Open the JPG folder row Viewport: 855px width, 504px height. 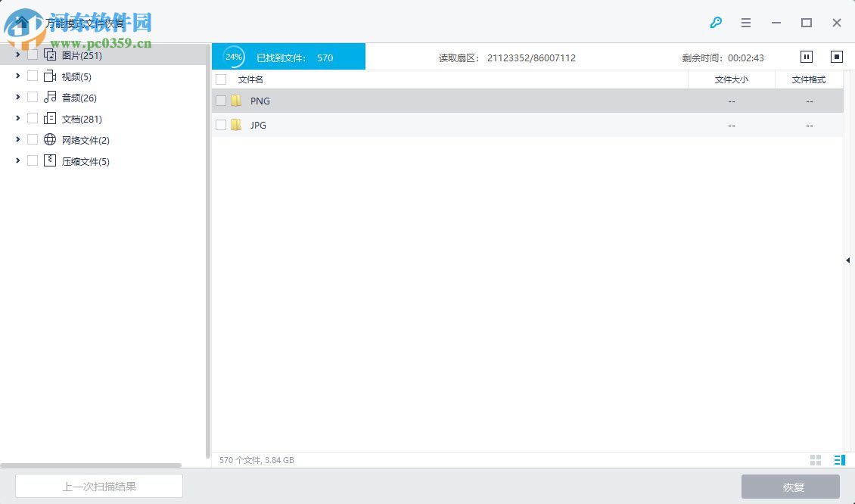[x=258, y=125]
